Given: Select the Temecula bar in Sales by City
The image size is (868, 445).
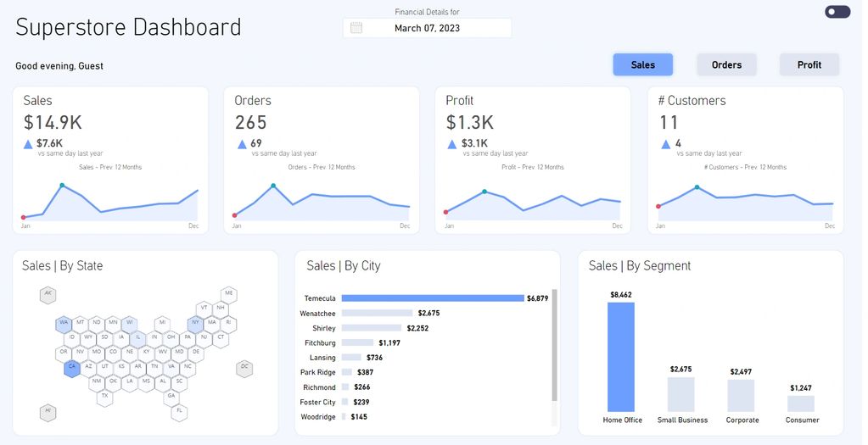Looking at the screenshot, I should click(x=433, y=298).
